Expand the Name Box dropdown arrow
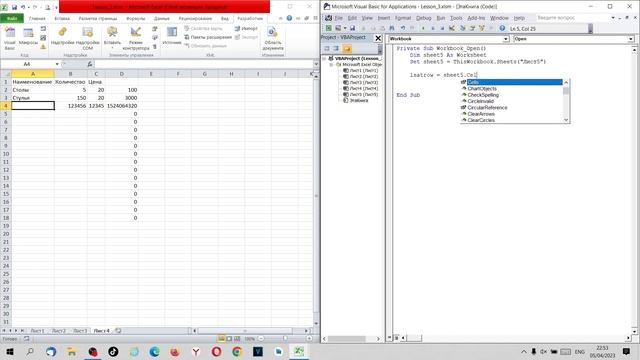This screenshot has height=360, width=640. [57, 64]
